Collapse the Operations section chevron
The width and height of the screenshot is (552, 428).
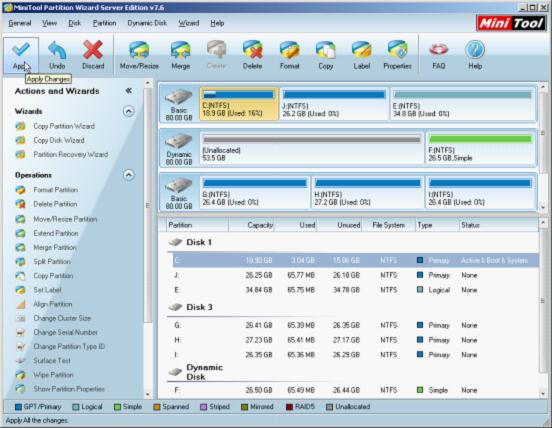click(x=128, y=175)
